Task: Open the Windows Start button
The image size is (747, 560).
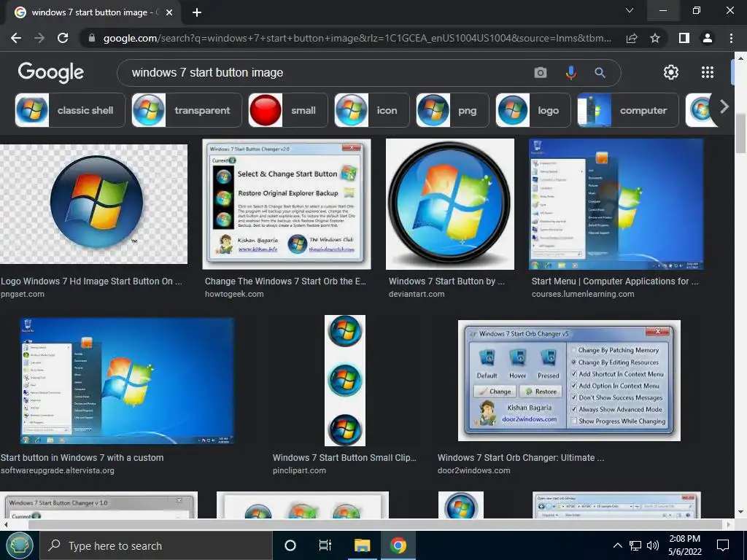Action: (19, 545)
